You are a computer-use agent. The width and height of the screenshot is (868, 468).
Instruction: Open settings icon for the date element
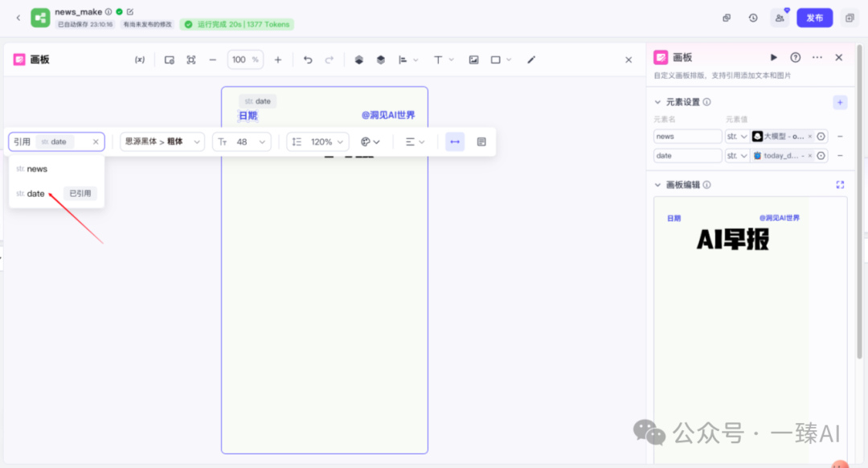pos(821,156)
